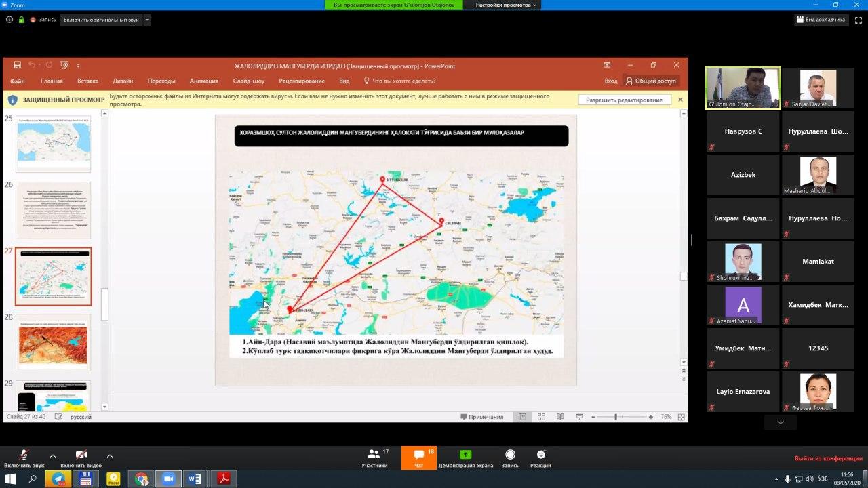Image resolution: width=868 pixels, height=488 pixels.
Task: Open Google Chrome from the taskbar
Action: (x=141, y=479)
